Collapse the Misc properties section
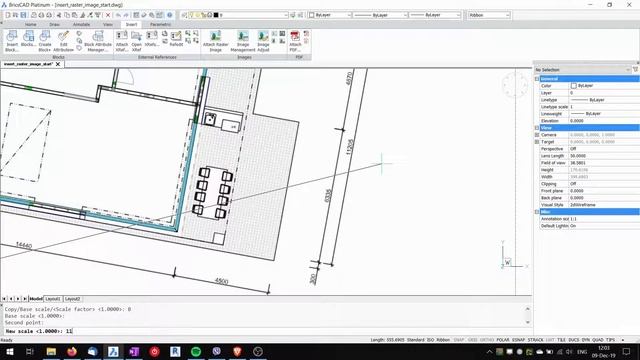The height and width of the screenshot is (360, 640). pyautogui.click(x=537, y=212)
